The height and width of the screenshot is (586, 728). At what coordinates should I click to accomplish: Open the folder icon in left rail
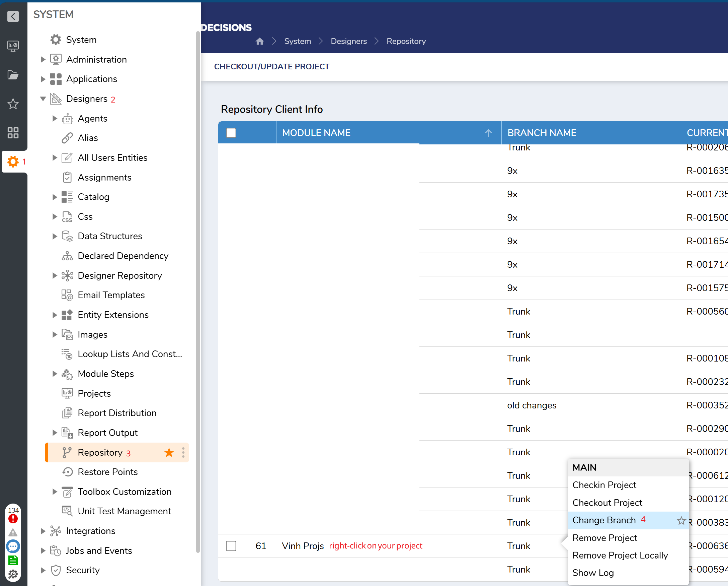[x=13, y=75]
